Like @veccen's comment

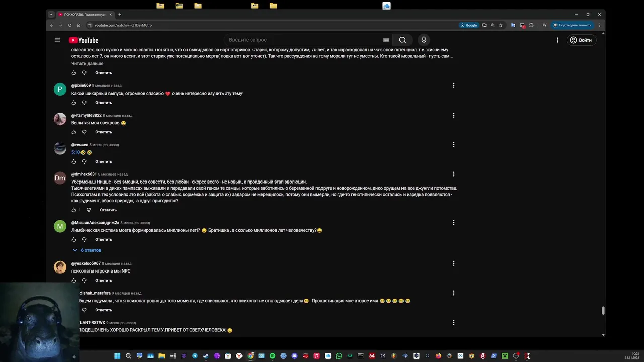pyautogui.click(x=74, y=161)
